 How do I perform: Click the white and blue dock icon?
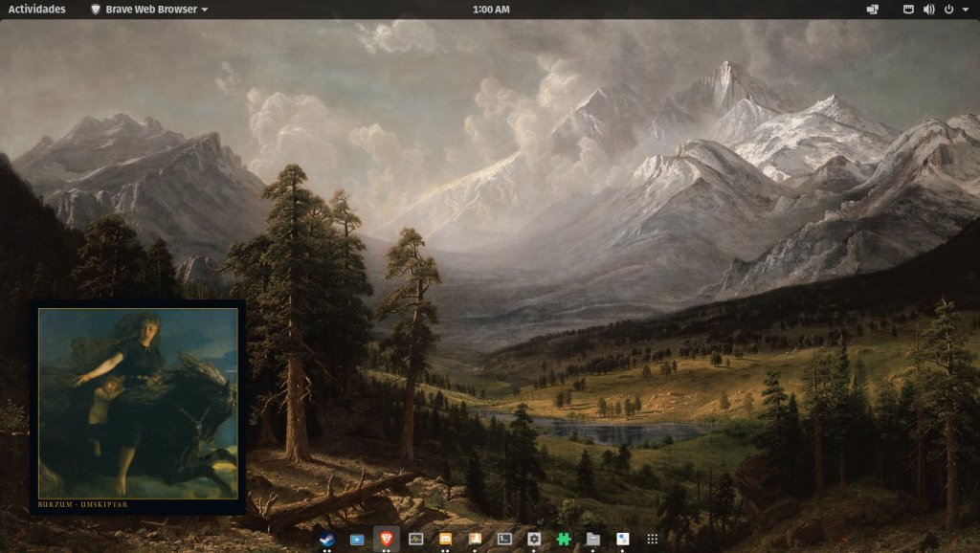click(623, 539)
